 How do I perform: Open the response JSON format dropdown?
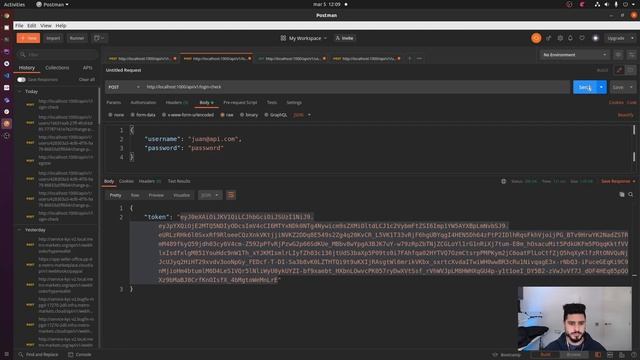[210, 196]
